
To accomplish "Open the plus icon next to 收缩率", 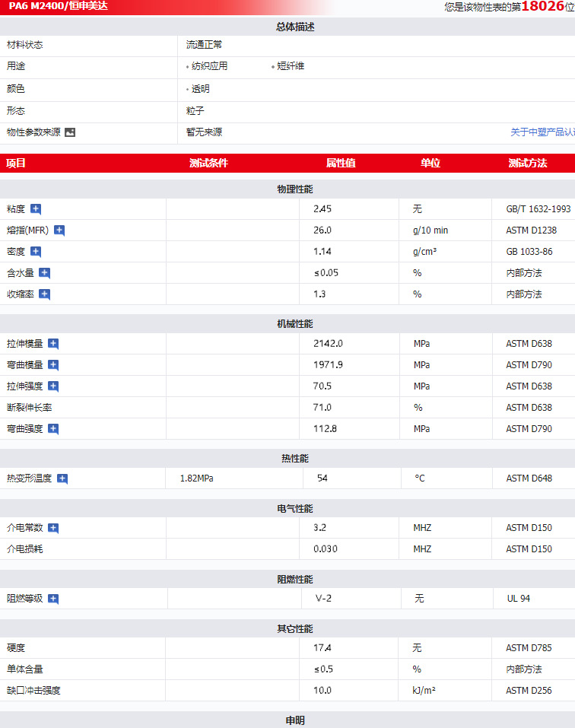I will pyautogui.click(x=45, y=295).
